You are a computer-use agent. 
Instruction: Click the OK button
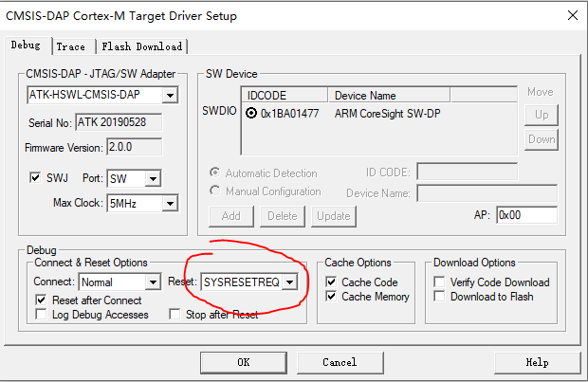coord(244,362)
